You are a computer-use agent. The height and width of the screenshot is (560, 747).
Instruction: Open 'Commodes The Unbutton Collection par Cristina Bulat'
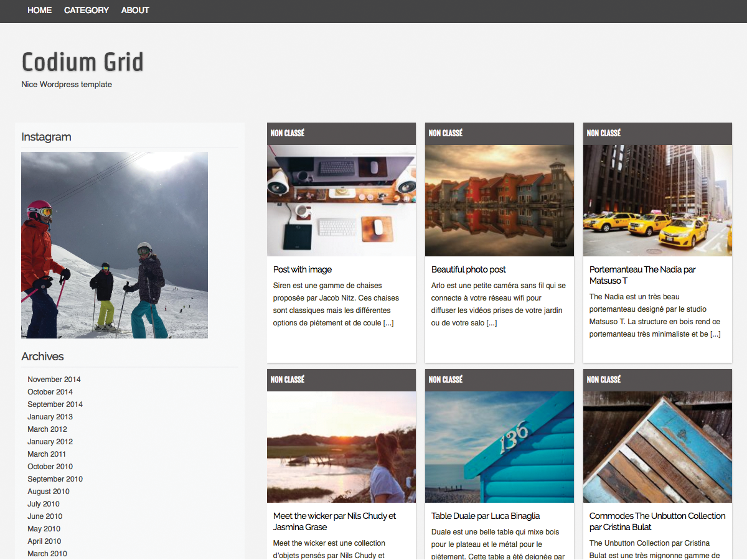[657, 521]
